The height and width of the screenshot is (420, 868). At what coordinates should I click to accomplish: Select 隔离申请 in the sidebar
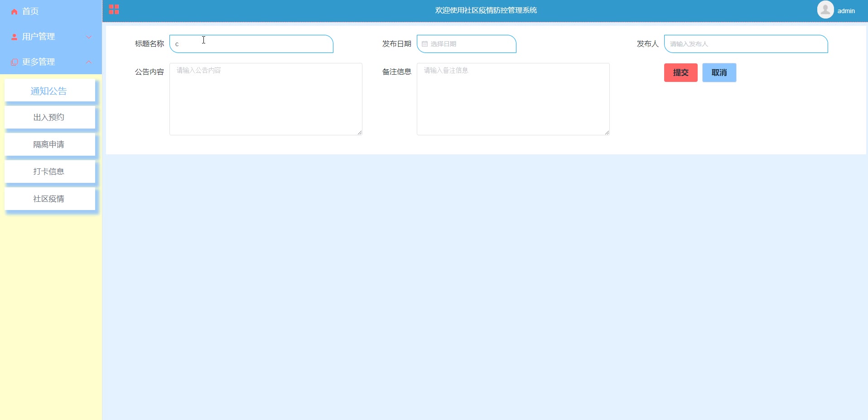click(50, 145)
